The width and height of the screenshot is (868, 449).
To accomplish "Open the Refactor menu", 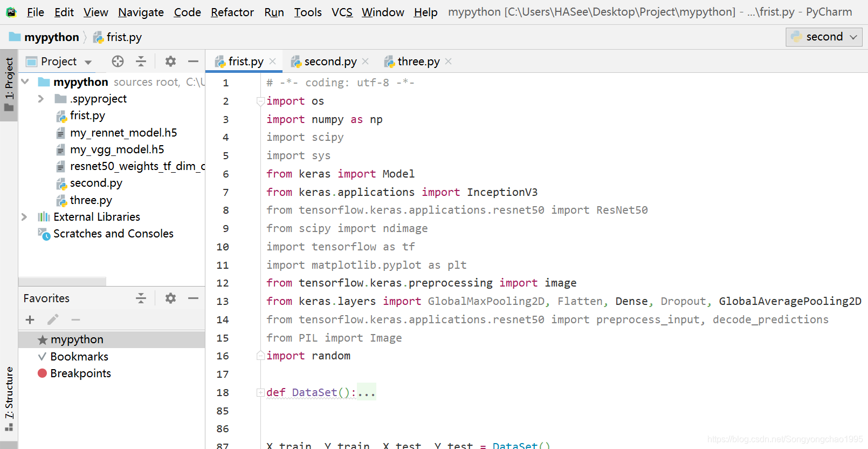I will 232,12.
